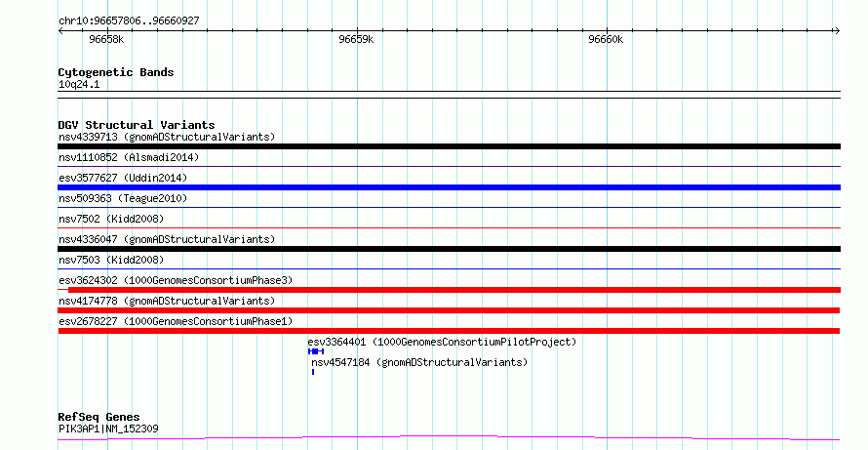Open the esv3624302 (1000GenomesConsortiumPhase3) label
This screenshot has width=868, height=450.
tap(176, 280)
